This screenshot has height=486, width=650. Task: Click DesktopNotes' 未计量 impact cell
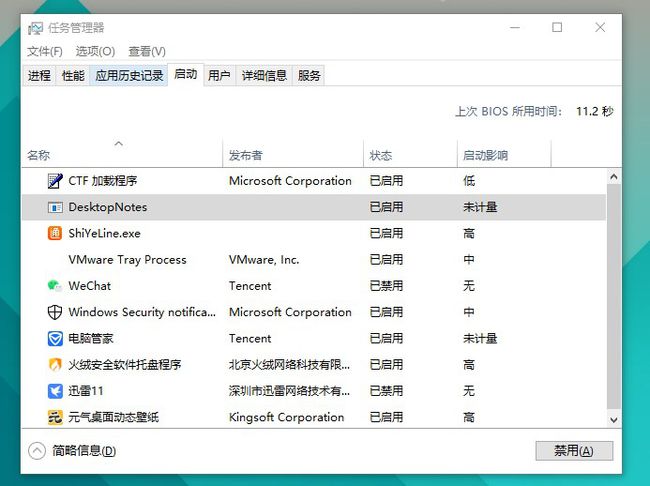tap(480, 207)
